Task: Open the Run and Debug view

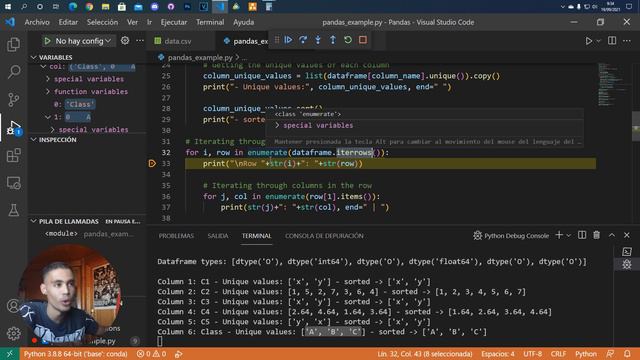Action: point(13,128)
